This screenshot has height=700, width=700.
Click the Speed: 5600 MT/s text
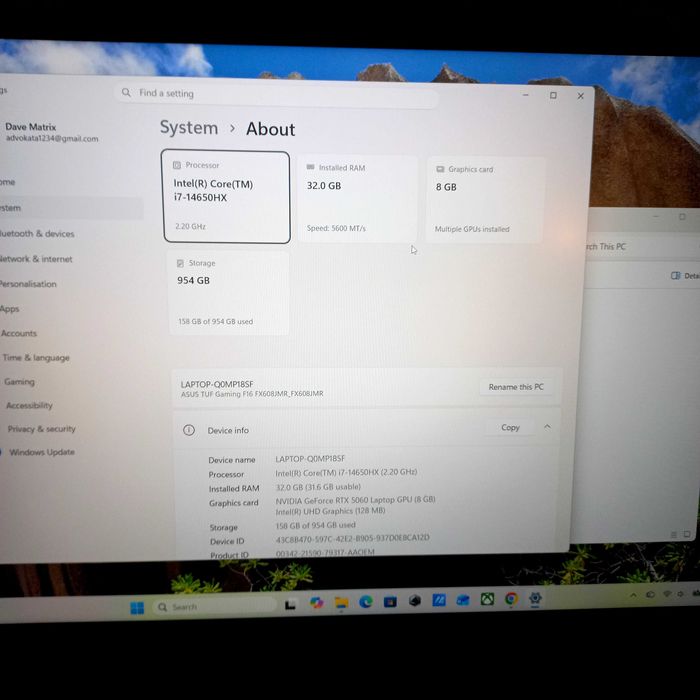[336, 228]
